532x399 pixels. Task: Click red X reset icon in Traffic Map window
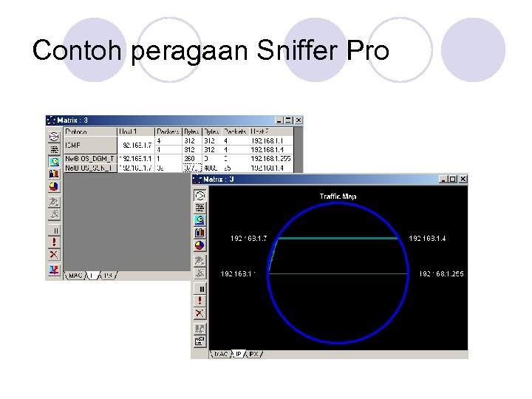(199, 313)
